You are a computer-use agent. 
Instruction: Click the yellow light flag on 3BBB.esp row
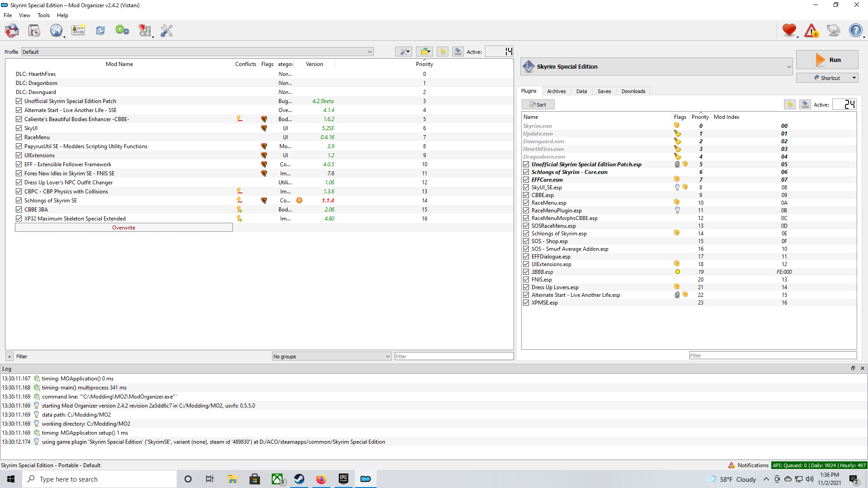click(677, 272)
